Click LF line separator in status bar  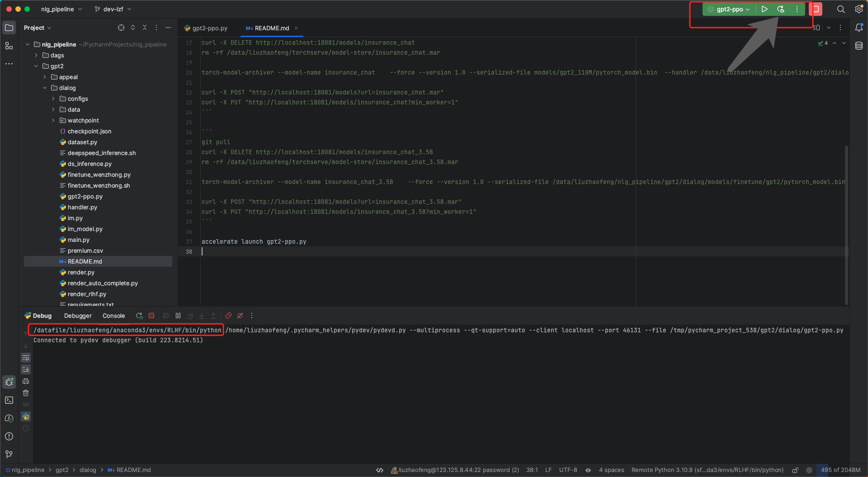point(548,470)
